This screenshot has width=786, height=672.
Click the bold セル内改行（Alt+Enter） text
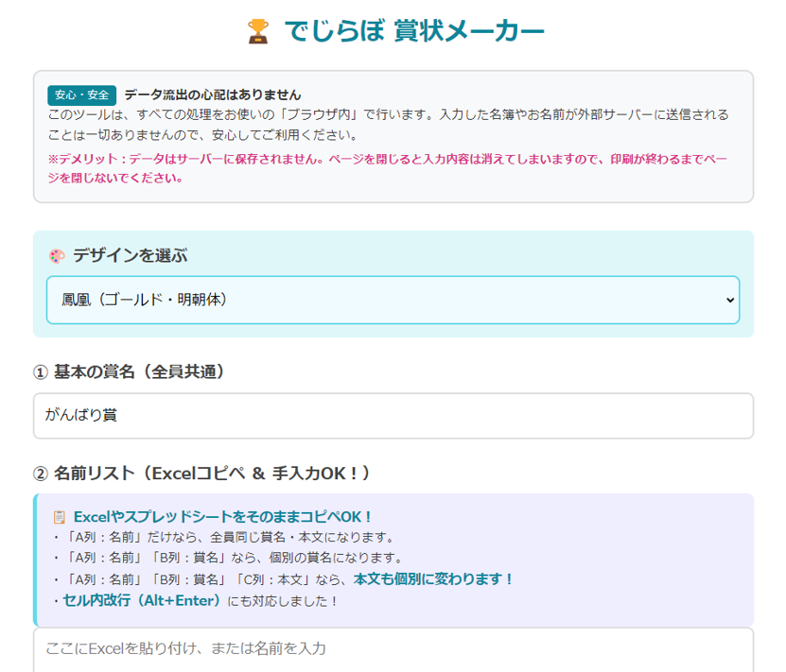(142, 600)
